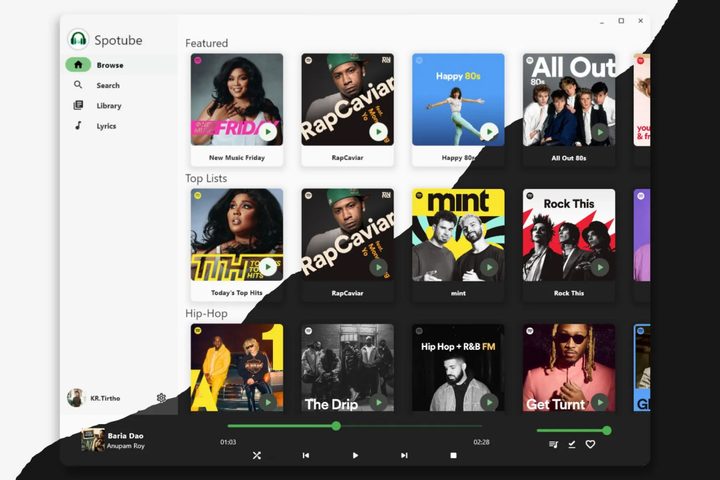Click the 02:28 total duration
The width and height of the screenshot is (720, 480).
[481, 442]
